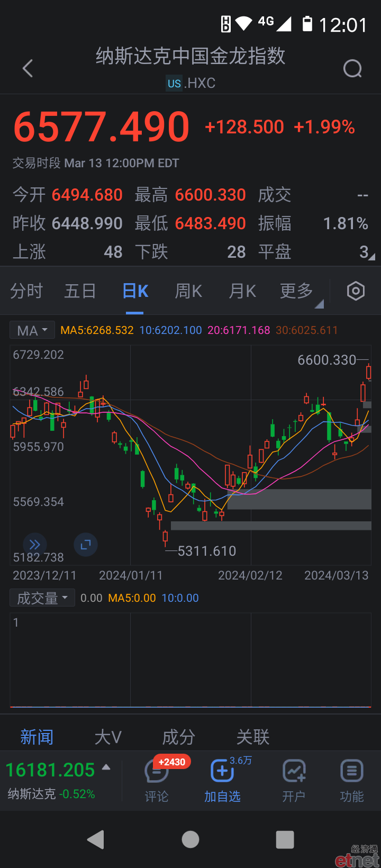This screenshot has height=868, width=381.
Task: Tap the MA10 value 6202.100
Action: point(170,330)
